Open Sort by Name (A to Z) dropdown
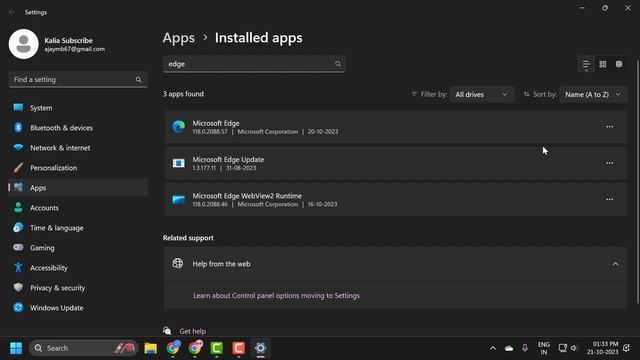The height and width of the screenshot is (360, 640). click(x=593, y=94)
